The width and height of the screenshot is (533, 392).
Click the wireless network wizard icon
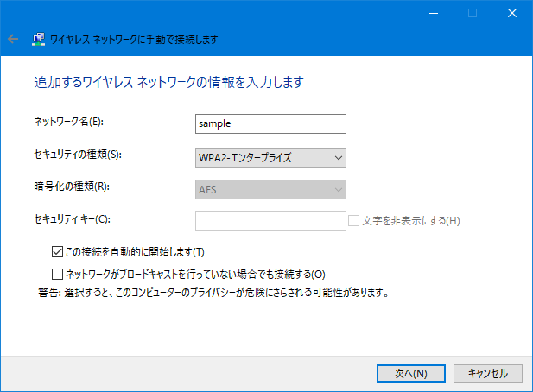pos(38,40)
